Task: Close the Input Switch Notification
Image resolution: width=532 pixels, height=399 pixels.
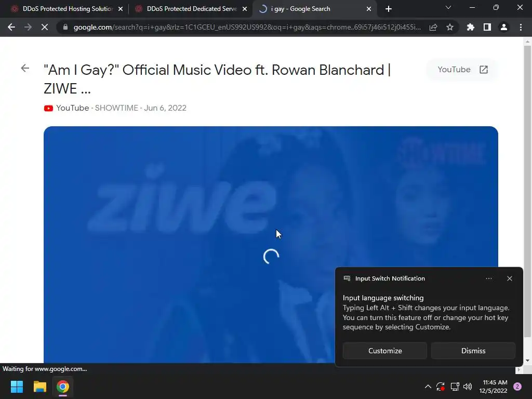Action: tap(510, 278)
